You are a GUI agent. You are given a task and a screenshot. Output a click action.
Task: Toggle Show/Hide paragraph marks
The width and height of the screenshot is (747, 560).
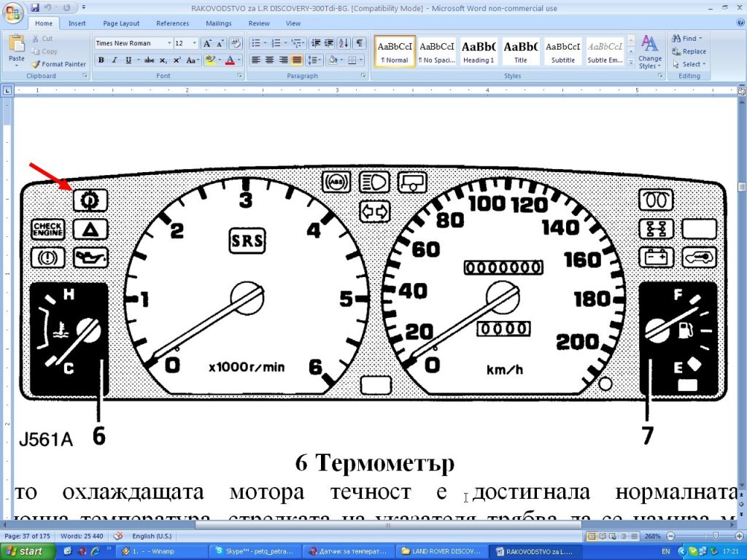359,44
